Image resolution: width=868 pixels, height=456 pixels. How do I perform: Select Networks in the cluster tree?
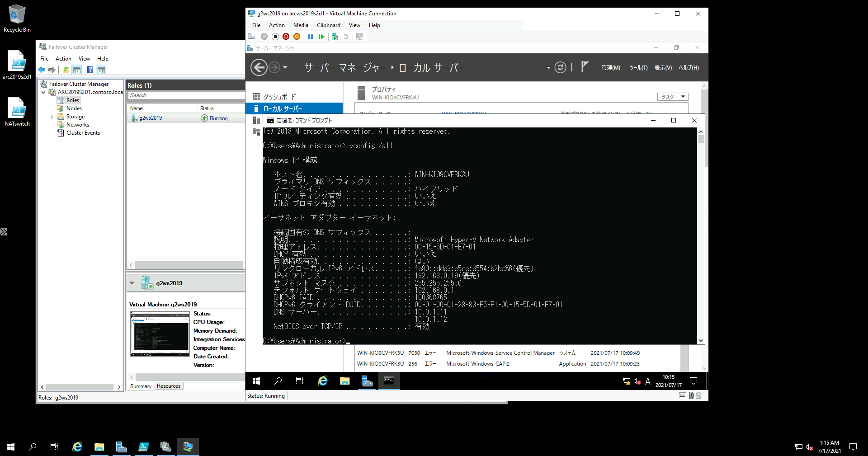click(x=78, y=125)
